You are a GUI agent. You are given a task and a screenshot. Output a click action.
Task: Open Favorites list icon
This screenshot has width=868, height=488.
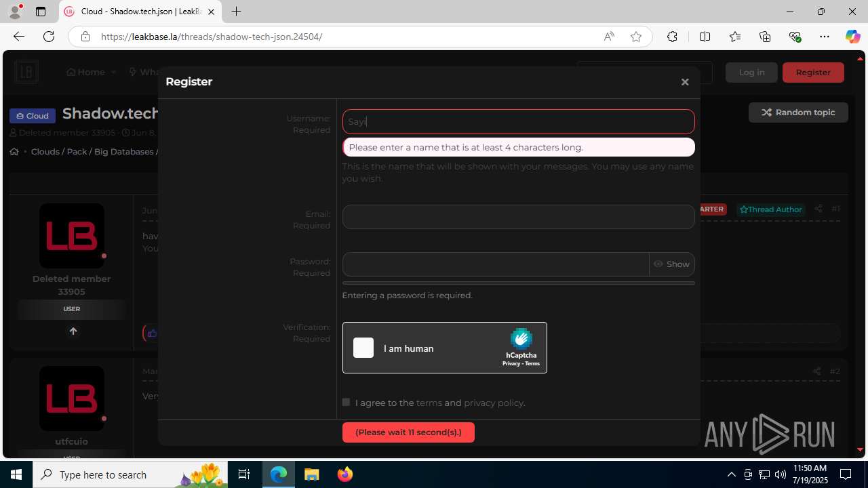point(735,37)
